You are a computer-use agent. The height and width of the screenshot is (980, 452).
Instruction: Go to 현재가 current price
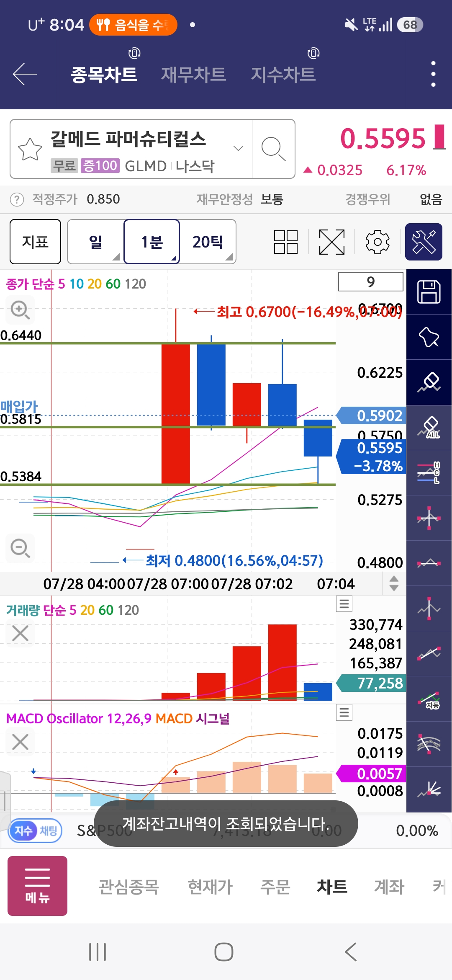point(210,887)
